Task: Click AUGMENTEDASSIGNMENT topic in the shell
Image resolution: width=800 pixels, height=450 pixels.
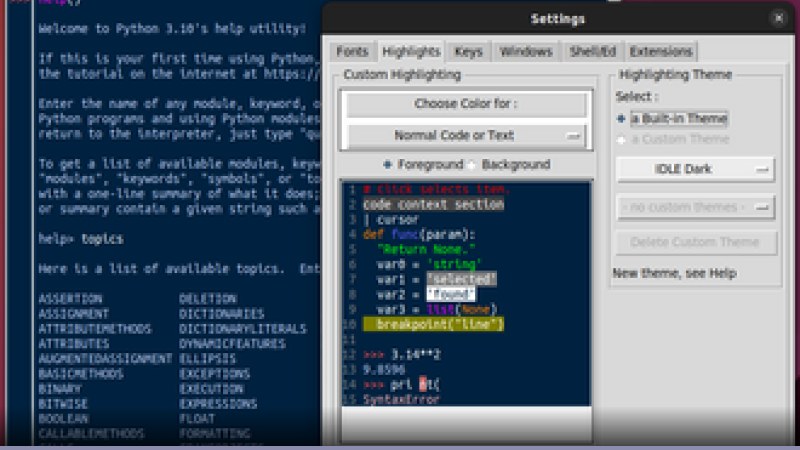Action: (106, 359)
